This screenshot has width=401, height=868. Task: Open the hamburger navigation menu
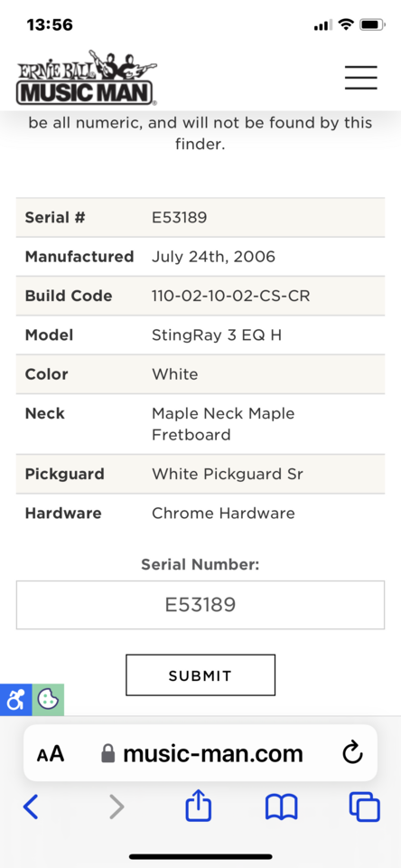click(361, 78)
